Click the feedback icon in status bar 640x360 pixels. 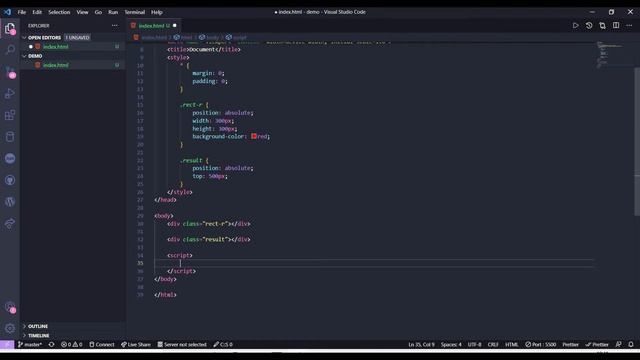[x=618, y=344]
